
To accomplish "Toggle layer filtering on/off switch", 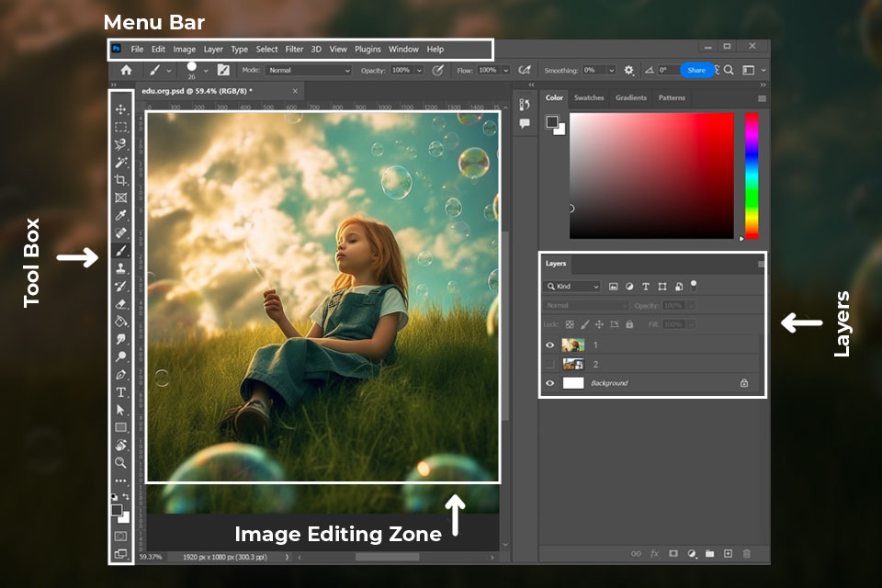I will [x=694, y=286].
